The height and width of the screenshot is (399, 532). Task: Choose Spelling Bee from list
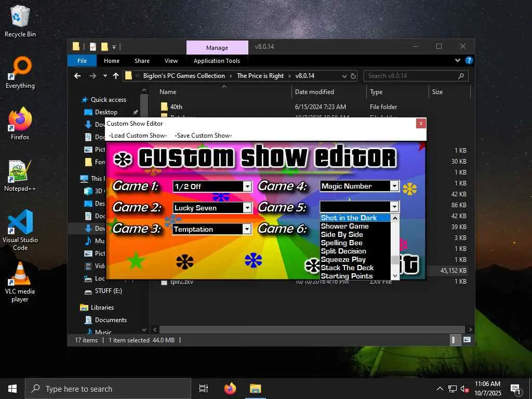355,243
